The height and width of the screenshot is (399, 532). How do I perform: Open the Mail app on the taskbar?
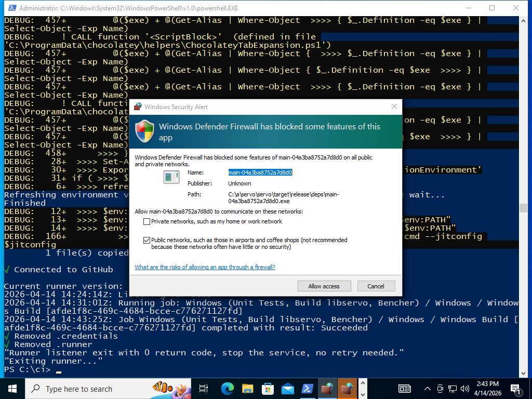288,389
